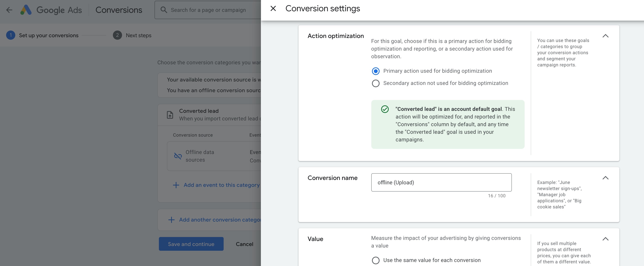Viewport: 644px width, 266px height.
Task: Click the search magnifier icon
Action: pyautogui.click(x=164, y=10)
